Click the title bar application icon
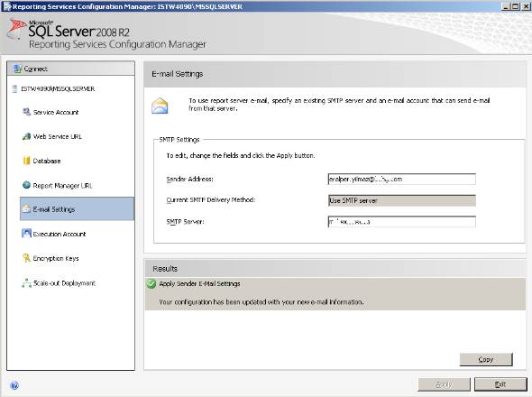Screen dimensions: 532x397 pos(6,6)
